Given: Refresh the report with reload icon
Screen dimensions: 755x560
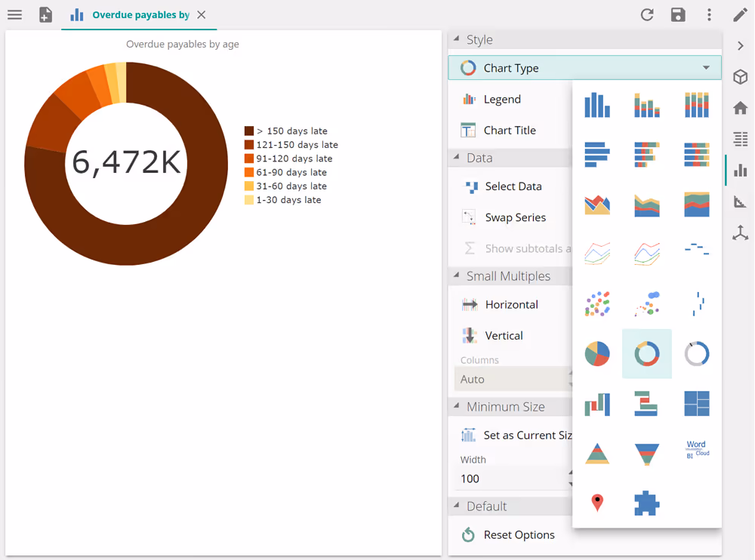Looking at the screenshot, I should pyautogui.click(x=647, y=15).
